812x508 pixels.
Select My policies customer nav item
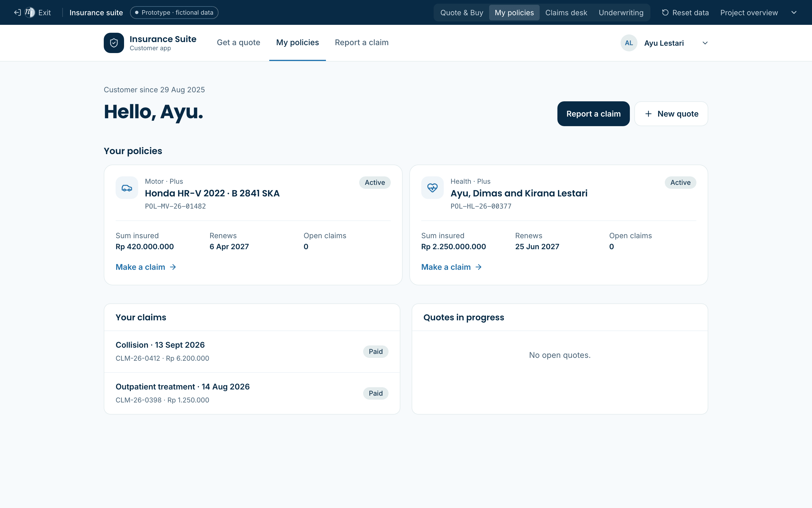297,43
